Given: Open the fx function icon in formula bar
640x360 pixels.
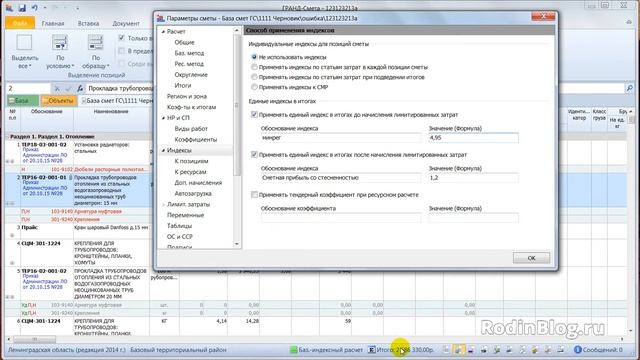Looking at the screenshot, I should (x=80, y=88).
